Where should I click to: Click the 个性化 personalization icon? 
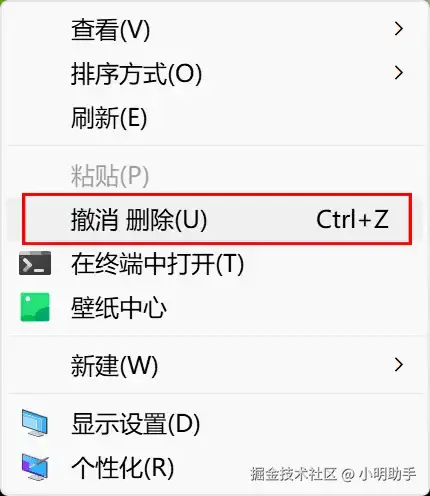coord(35,467)
